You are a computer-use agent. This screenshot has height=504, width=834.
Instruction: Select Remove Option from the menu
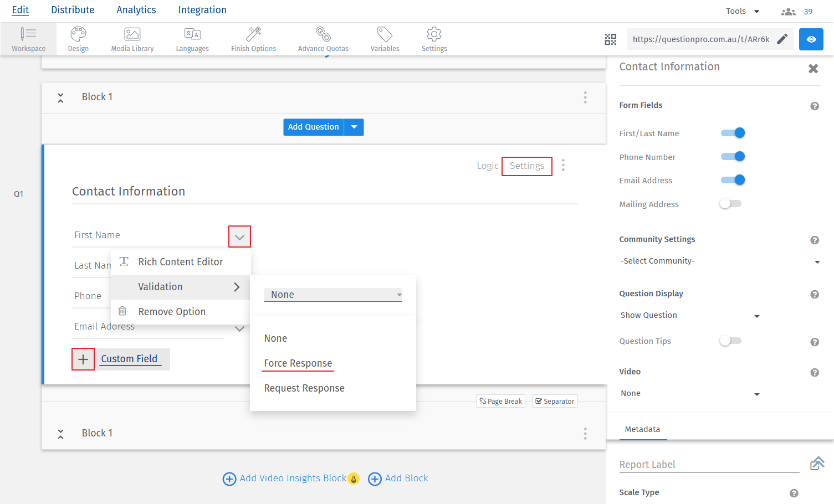(x=172, y=312)
